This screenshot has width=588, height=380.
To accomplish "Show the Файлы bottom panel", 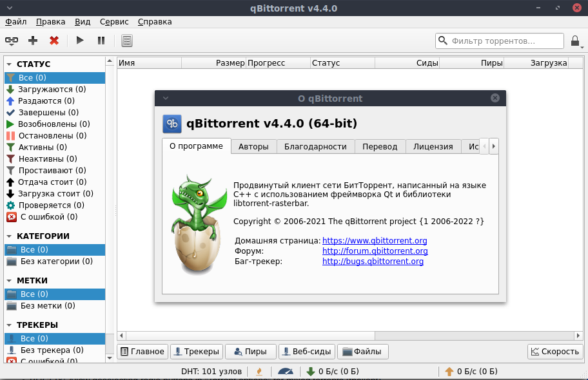I will 362,352.
